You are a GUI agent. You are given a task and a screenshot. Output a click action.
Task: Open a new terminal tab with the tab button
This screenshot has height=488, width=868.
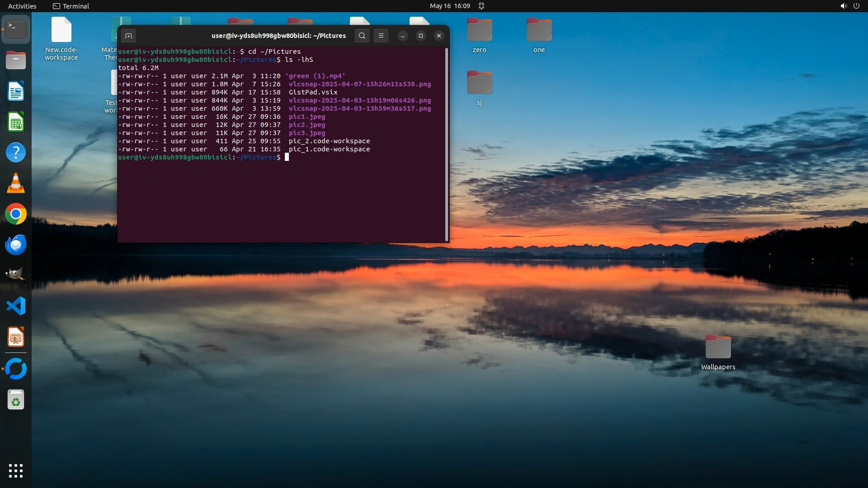(x=128, y=36)
